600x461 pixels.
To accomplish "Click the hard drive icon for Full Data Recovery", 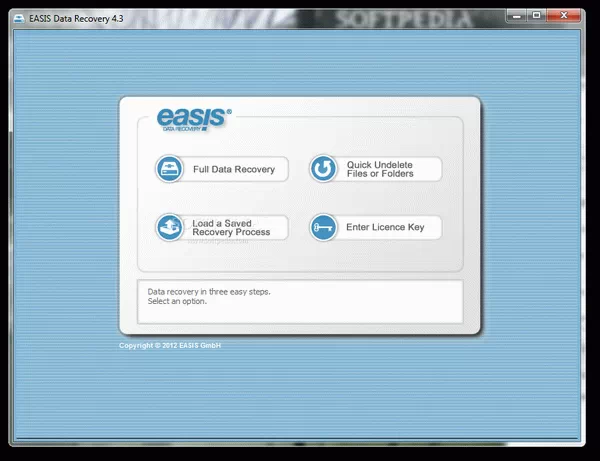I will [x=169, y=169].
